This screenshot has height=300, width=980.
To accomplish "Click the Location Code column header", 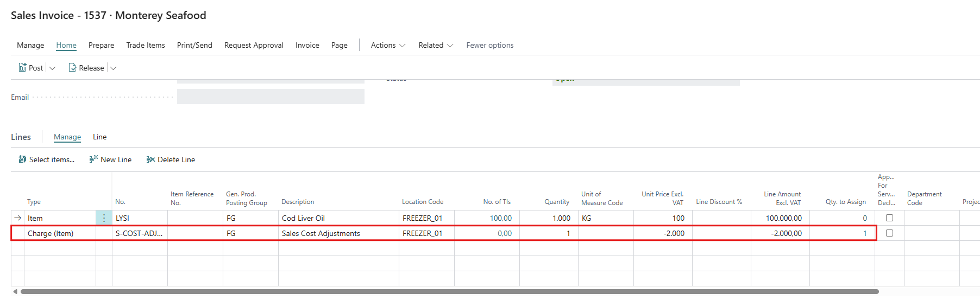I will pos(423,202).
